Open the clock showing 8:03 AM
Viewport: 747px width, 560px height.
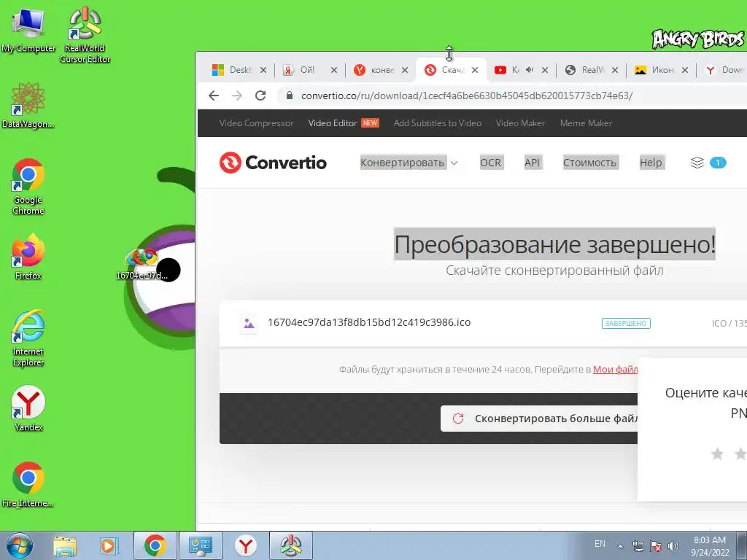(x=710, y=546)
